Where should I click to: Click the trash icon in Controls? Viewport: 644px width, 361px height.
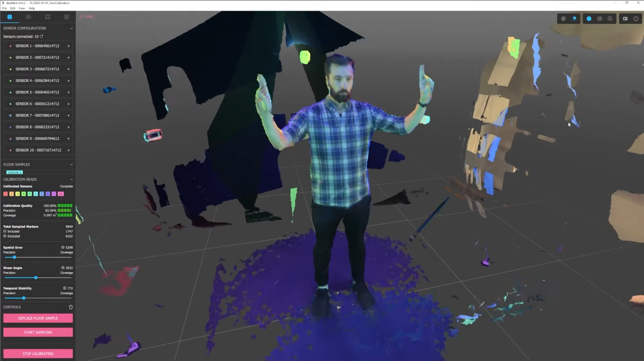[x=71, y=307]
